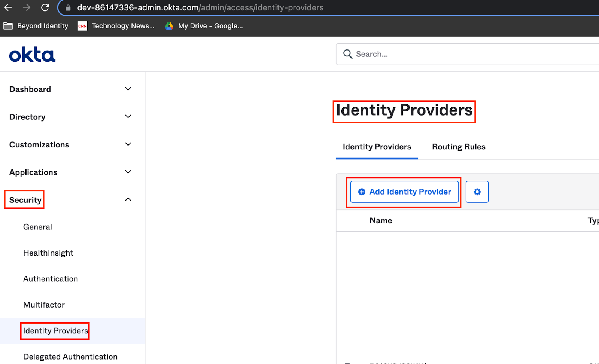Click the padlock icon in address bar

coord(68,8)
